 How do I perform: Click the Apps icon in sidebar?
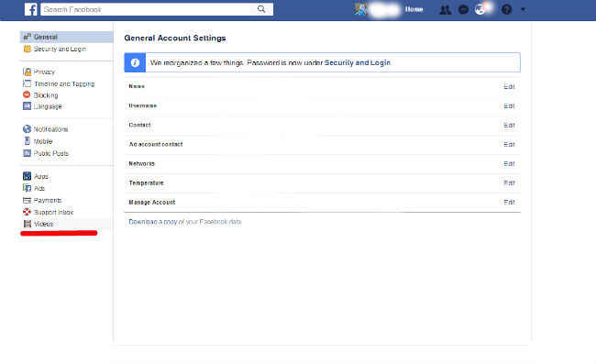(x=27, y=176)
